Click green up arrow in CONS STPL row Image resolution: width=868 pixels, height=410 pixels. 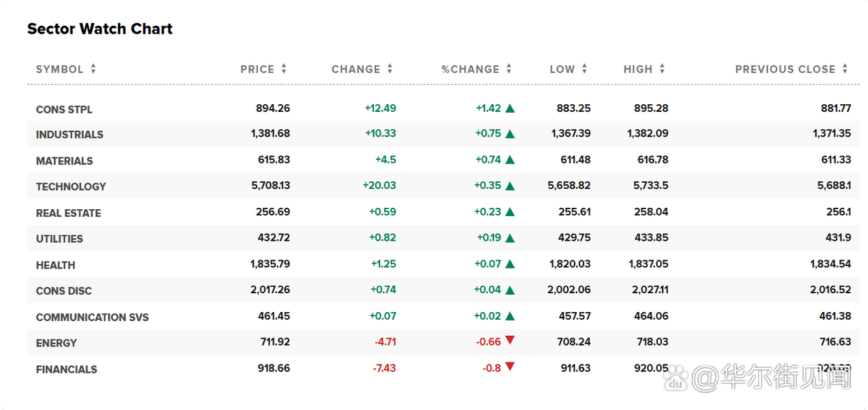click(510, 108)
